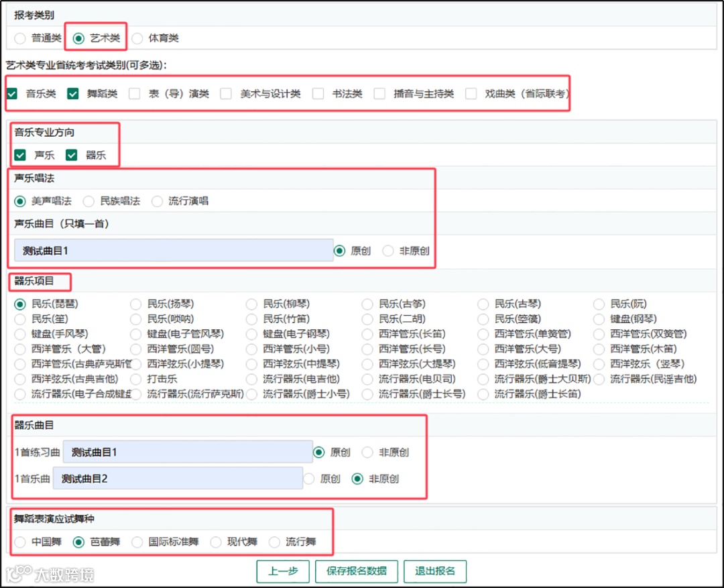
Task: Select instrument 西洋管乐(单簧管)
Action: pos(483,334)
